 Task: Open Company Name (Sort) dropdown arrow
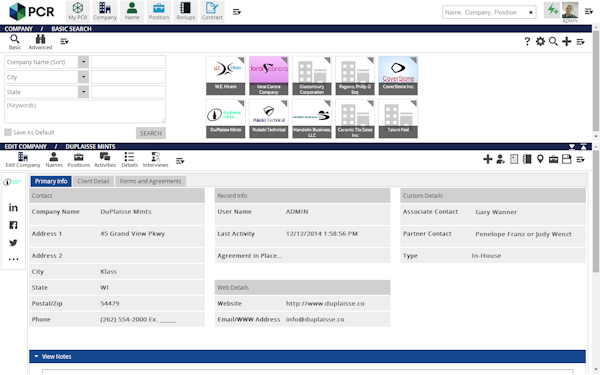click(83, 62)
